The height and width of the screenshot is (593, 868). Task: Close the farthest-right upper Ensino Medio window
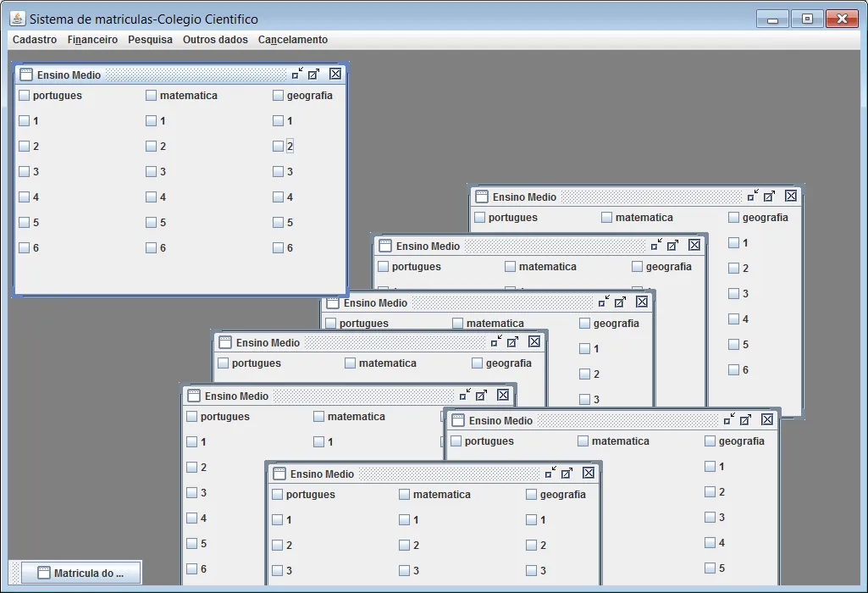click(791, 196)
